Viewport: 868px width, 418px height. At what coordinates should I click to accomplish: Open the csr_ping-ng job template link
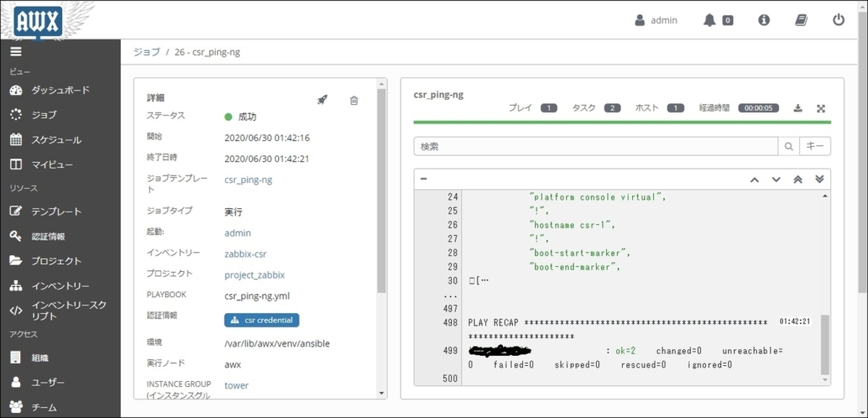click(x=248, y=180)
